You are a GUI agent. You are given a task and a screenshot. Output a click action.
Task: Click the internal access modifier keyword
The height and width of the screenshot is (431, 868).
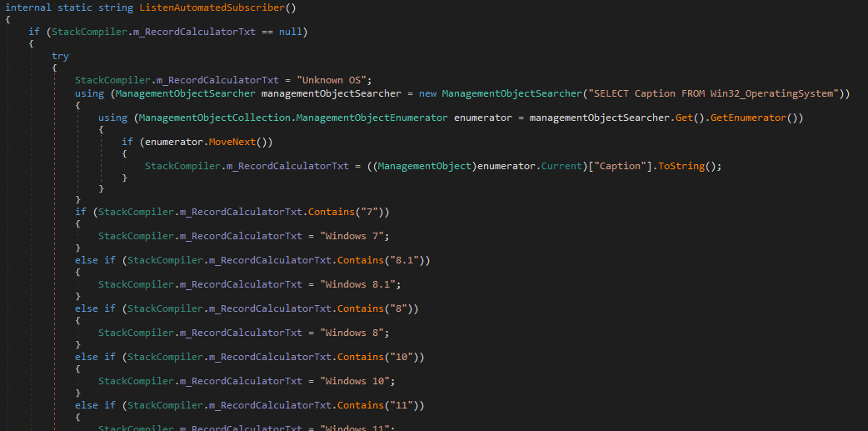(29, 8)
